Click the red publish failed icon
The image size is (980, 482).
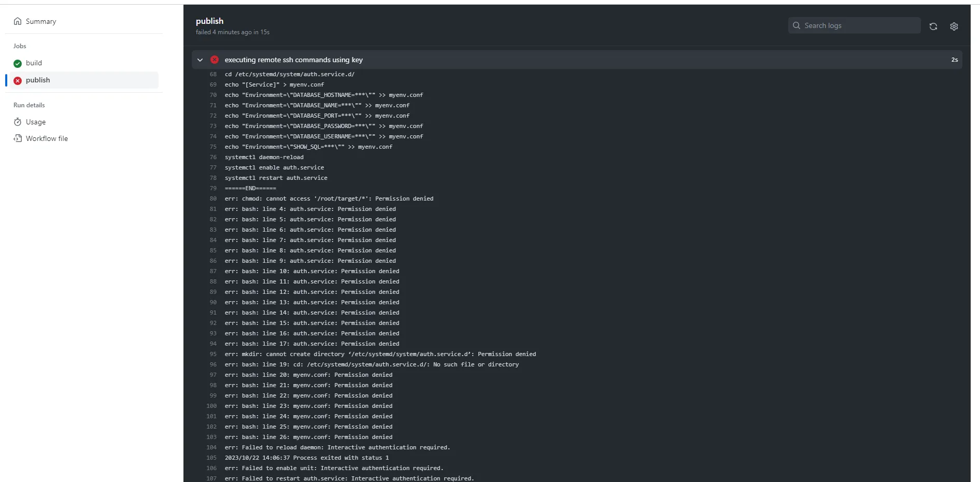(18, 80)
